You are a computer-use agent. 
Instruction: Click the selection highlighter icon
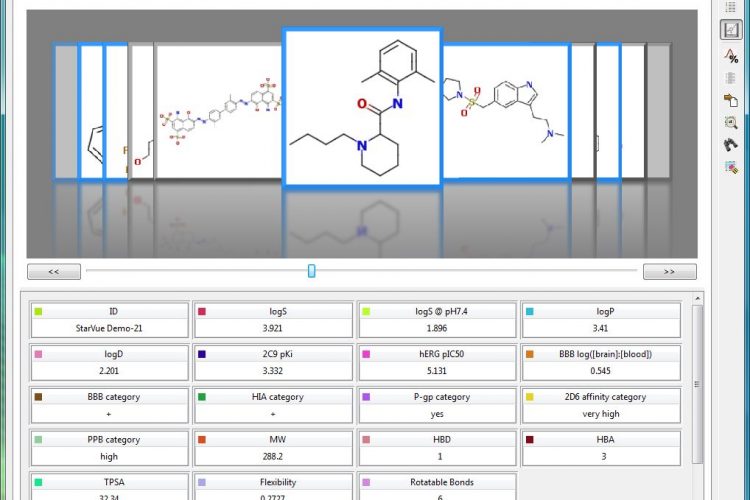pos(730,166)
